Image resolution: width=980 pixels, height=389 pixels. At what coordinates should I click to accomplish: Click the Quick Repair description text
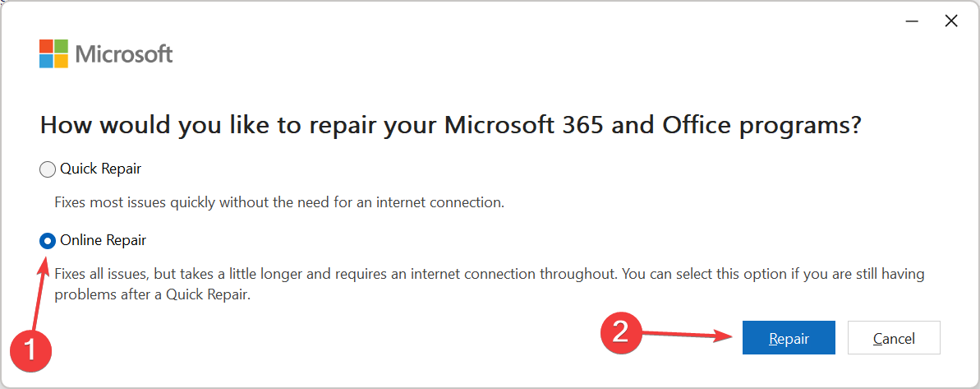pyautogui.click(x=279, y=202)
